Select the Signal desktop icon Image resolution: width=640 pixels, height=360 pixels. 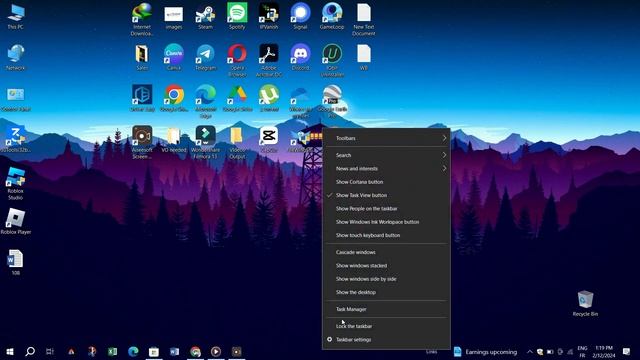[x=300, y=16]
